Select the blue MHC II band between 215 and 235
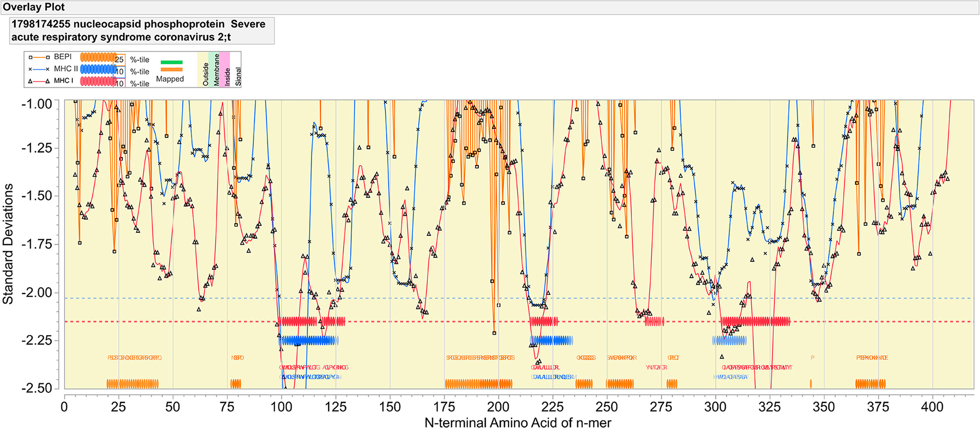 pos(552,340)
